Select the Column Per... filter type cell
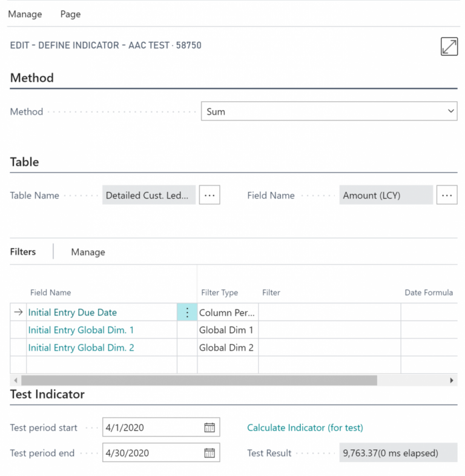The height and width of the screenshot is (476, 465). tap(228, 312)
